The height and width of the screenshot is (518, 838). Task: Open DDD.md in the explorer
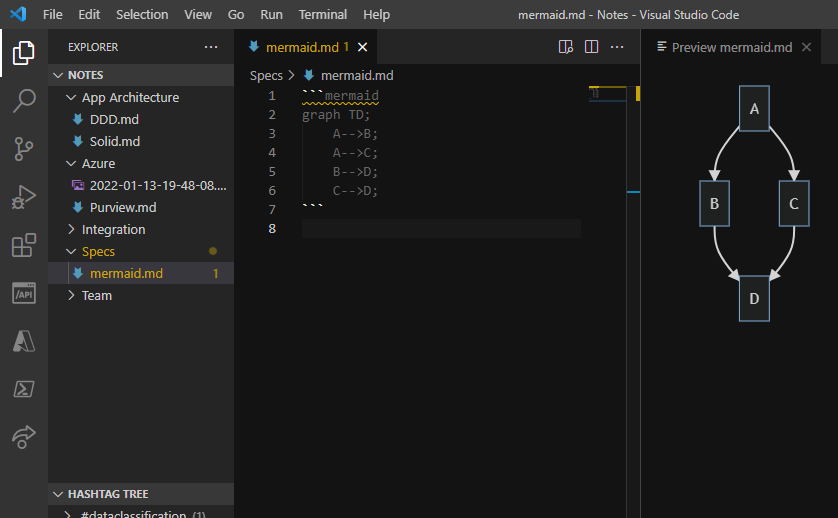pyautogui.click(x=141, y=119)
